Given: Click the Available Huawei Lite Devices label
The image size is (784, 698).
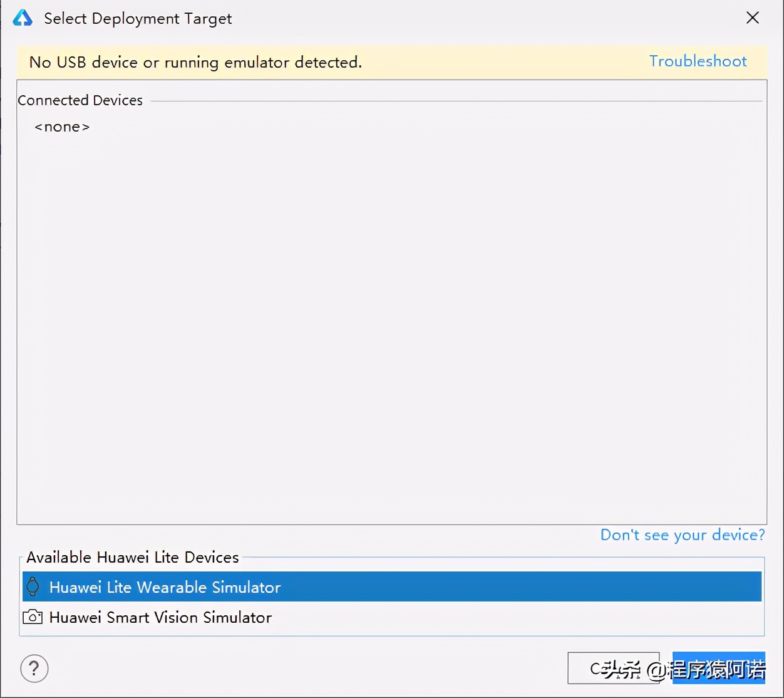Looking at the screenshot, I should (133, 558).
